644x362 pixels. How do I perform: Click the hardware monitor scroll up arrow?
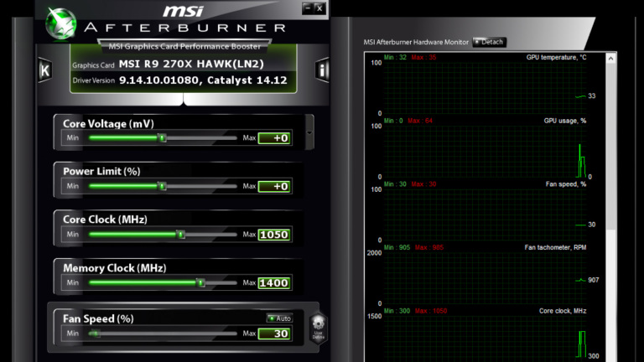tap(610, 59)
